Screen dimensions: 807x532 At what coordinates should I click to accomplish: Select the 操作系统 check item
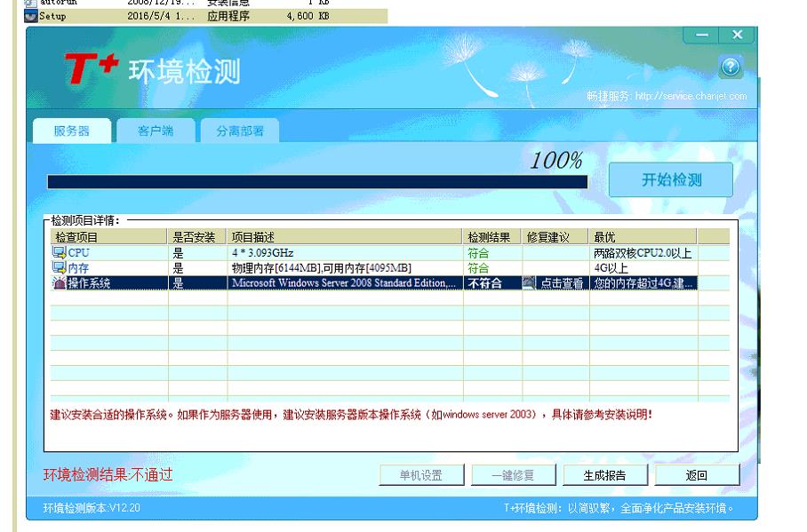[x=89, y=283]
